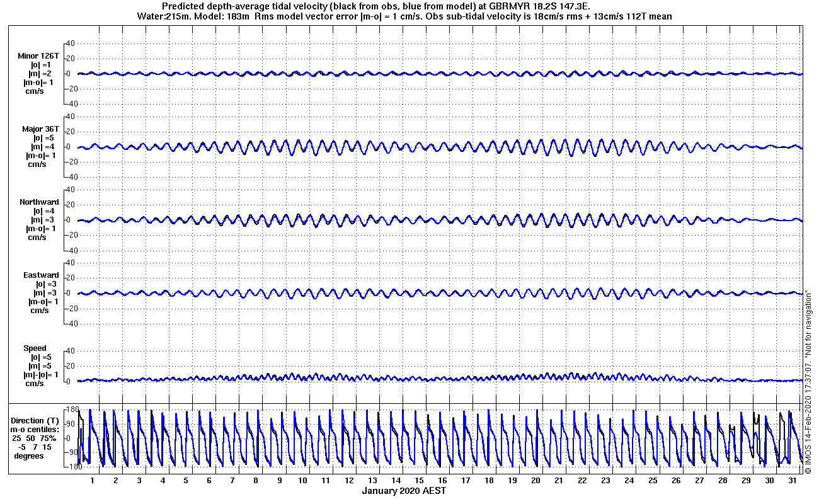Click the '-90' tick on Direction axis
The image size is (819, 504).
[x=72, y=452]
